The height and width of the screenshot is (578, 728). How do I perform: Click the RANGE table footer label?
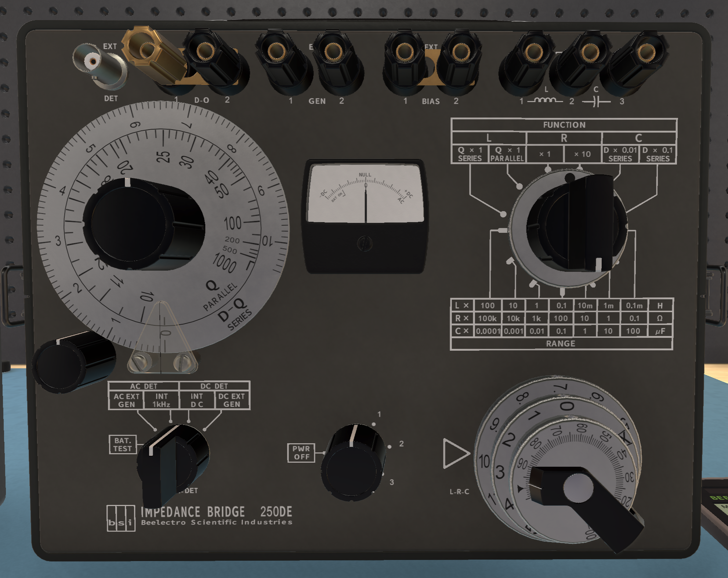[x=561, y=344]
